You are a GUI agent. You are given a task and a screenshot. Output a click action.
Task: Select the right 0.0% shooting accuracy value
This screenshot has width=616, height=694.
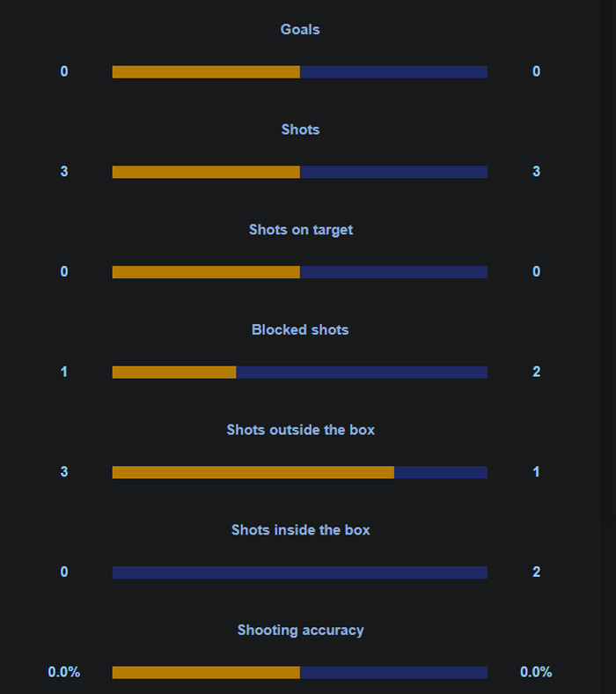click(x=536, y=672)
